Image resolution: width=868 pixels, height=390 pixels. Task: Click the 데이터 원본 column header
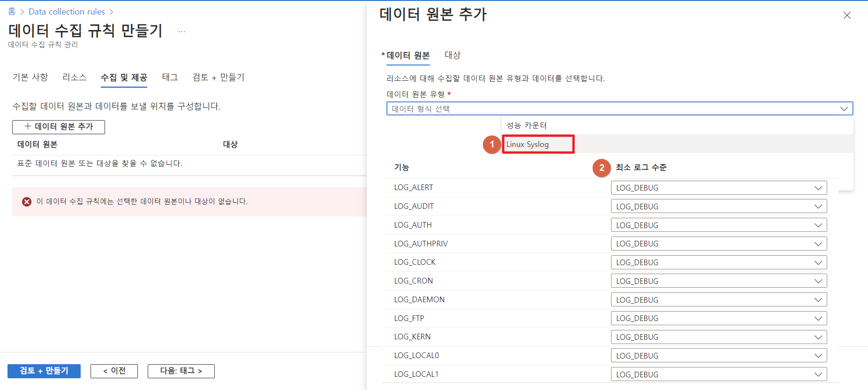click(x=38, y=145)
